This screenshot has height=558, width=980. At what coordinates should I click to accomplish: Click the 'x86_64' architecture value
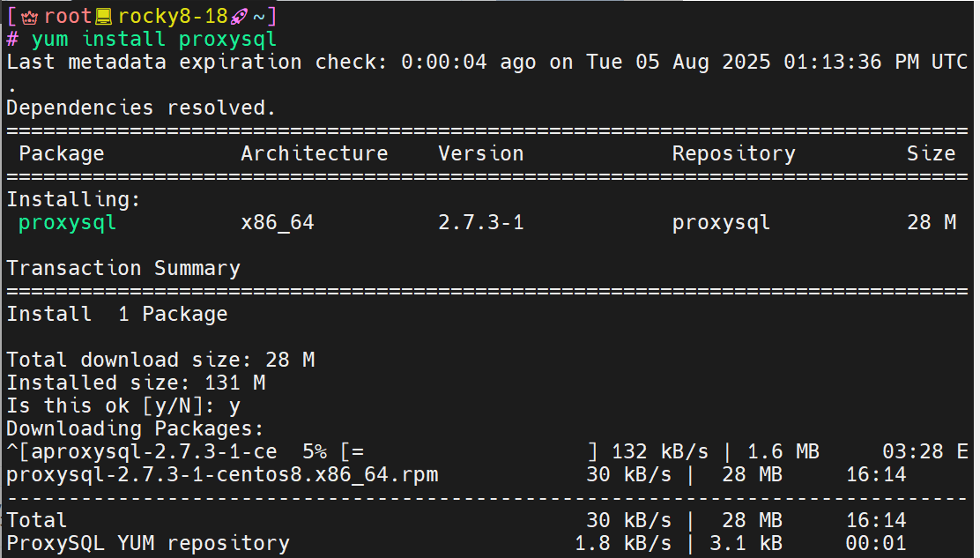[x=278, y=223]
